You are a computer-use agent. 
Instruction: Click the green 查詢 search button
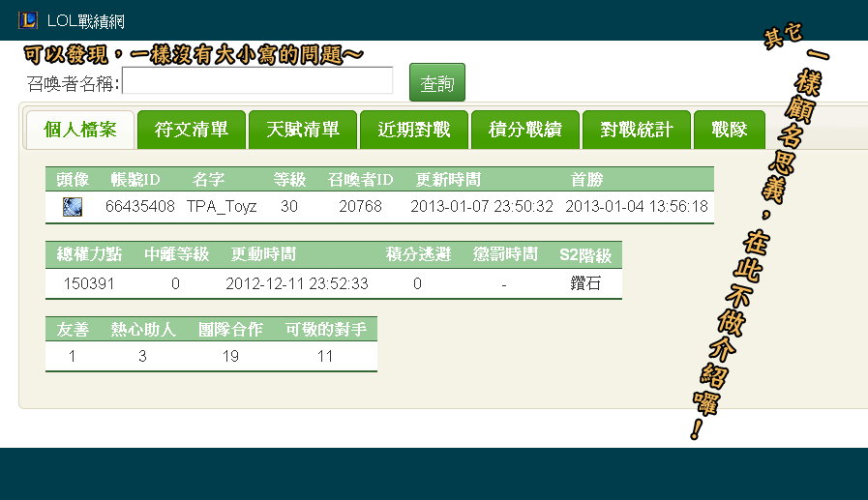pos(437,82)
